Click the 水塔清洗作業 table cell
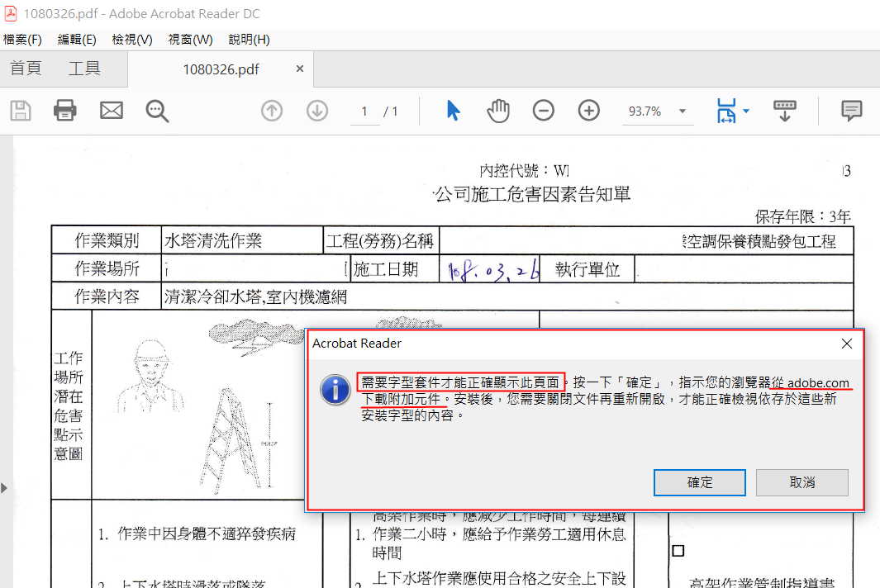Viewport: 880px width, 588px height. point(242,240)
